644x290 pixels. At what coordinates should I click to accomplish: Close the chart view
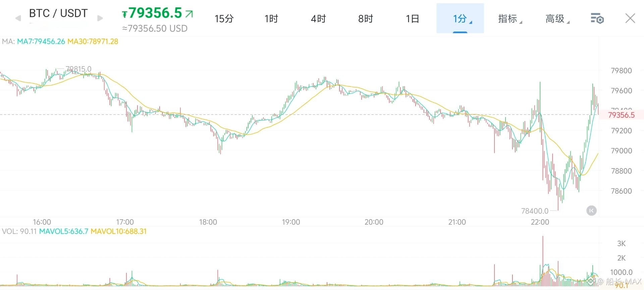coord(630,18)
